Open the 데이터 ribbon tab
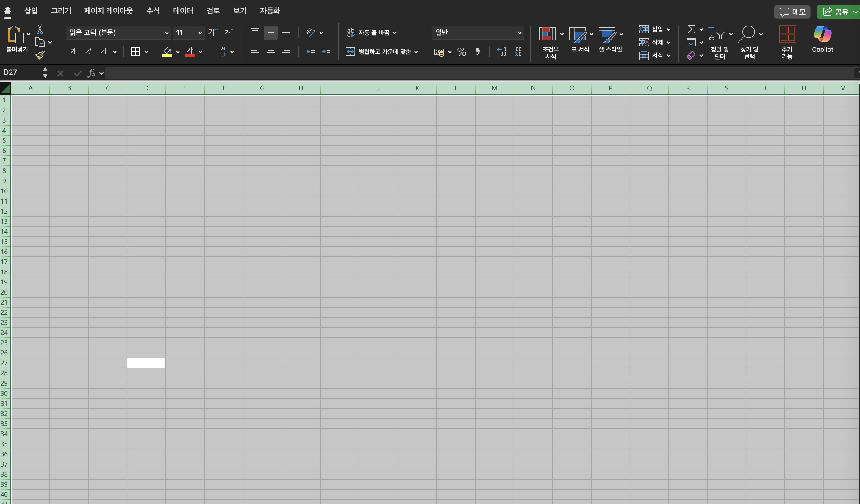The height and width of the screenshot is (504, 860). click(183, 11)
